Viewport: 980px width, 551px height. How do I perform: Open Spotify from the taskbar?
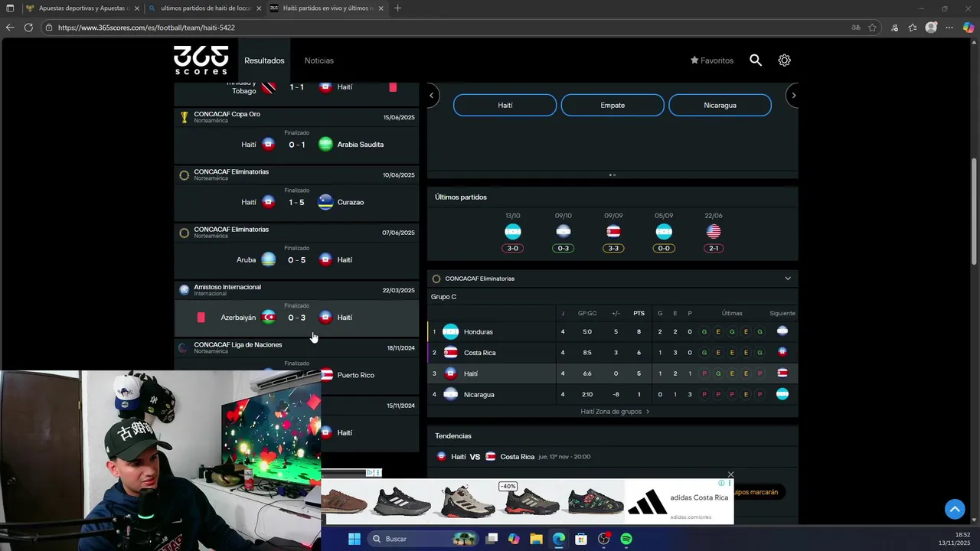[x=626, y=539]
